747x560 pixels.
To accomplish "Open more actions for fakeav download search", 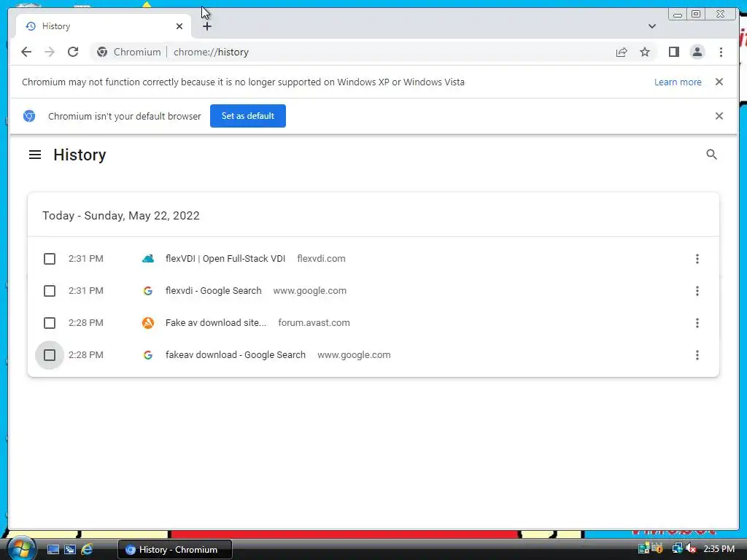I will coord(697,355).
